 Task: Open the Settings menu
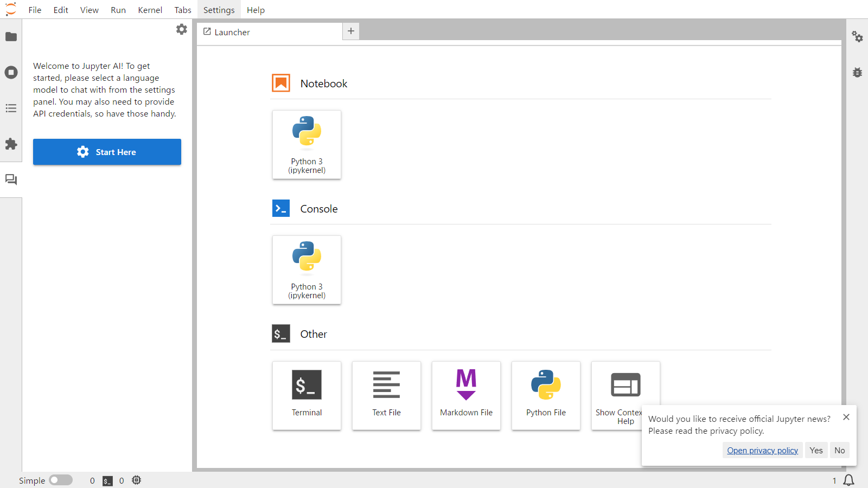click(219, 10)
